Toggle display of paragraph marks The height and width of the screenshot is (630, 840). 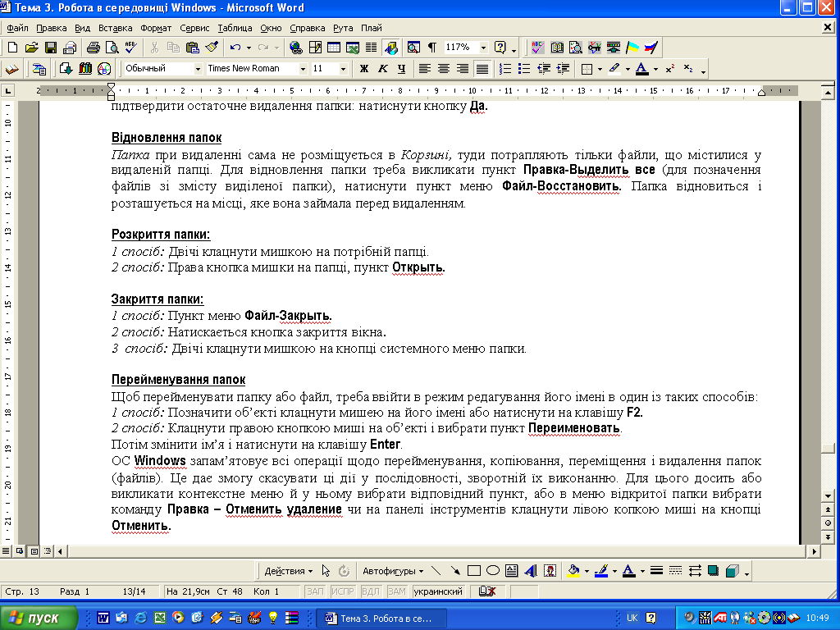pos(432,48)
